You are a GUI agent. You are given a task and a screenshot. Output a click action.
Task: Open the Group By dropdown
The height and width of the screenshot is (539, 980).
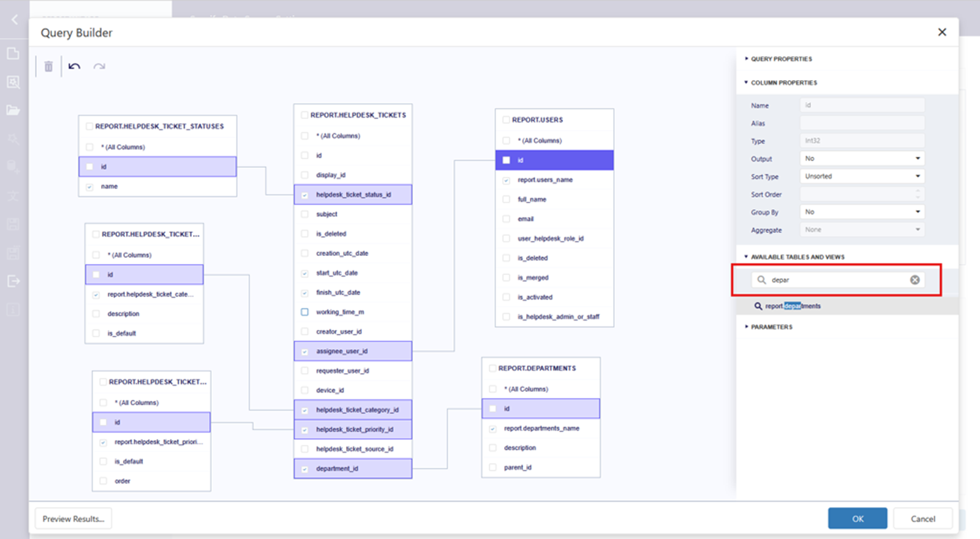(x=862, y=212)
